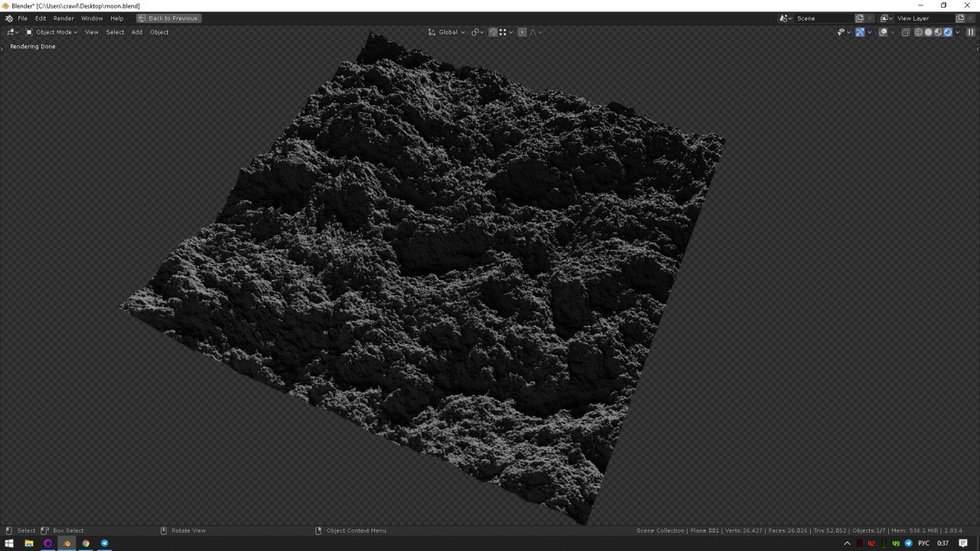Open the Edit menu
980x551 pixels.
click(x=41, y=18)
